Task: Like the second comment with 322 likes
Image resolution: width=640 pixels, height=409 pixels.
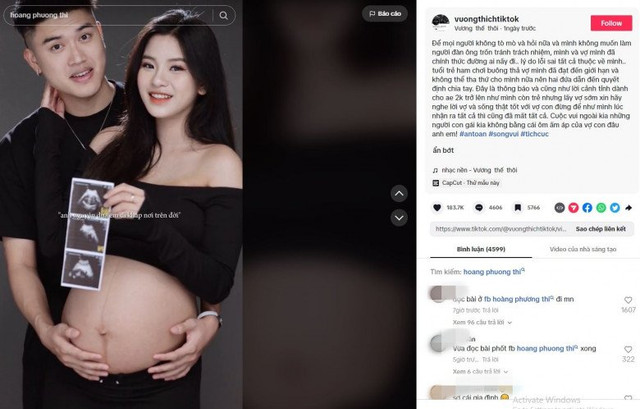Action: pos(628,349)
